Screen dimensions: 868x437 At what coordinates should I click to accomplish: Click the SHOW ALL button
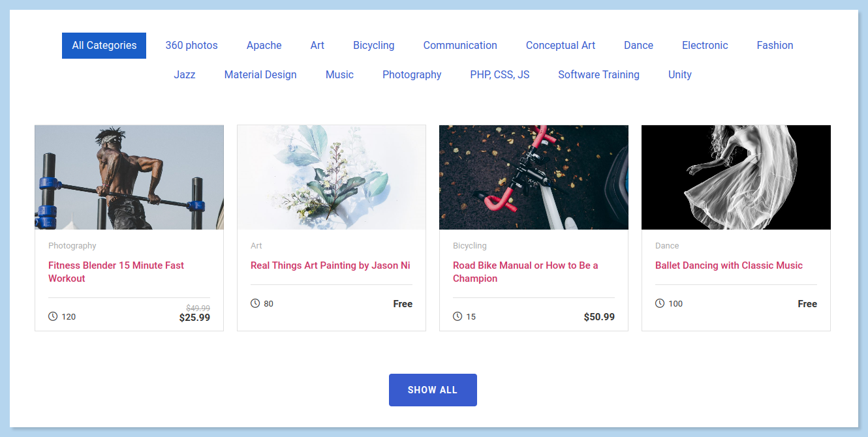(x=433, y=390)
